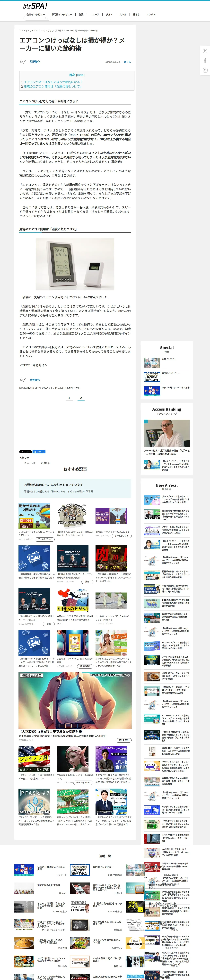Click the X ポスト share button
The image size is (210, 980).
pos(26,452)
